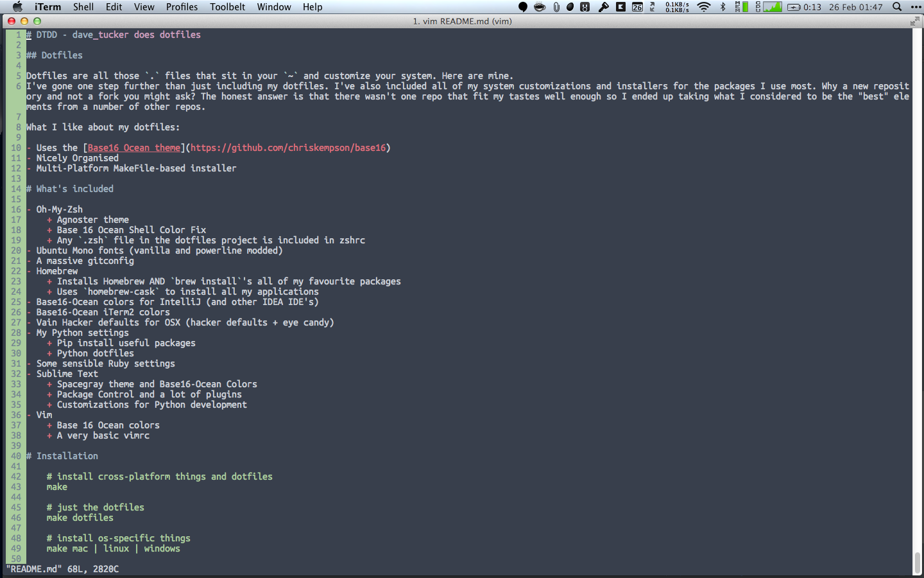924x578 pixels.
Task: Click the '# Installation' heading
Action: pyautogui.click(x=62, y=456)
